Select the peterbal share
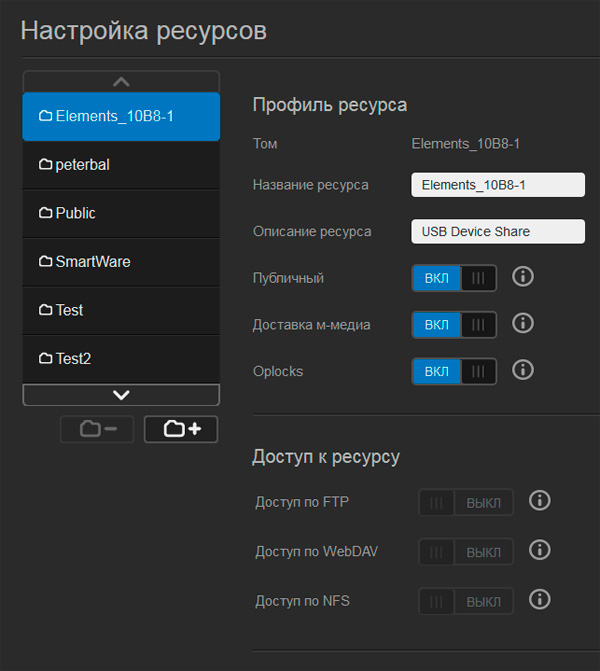 (121, 165)
